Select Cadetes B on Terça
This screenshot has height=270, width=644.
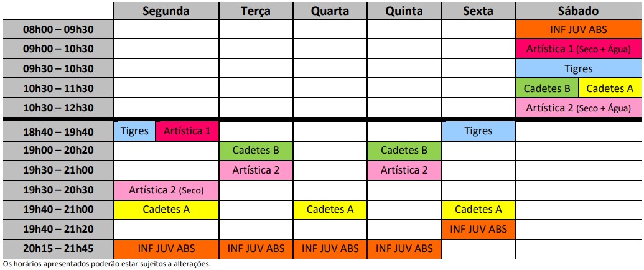click(256, 151)
